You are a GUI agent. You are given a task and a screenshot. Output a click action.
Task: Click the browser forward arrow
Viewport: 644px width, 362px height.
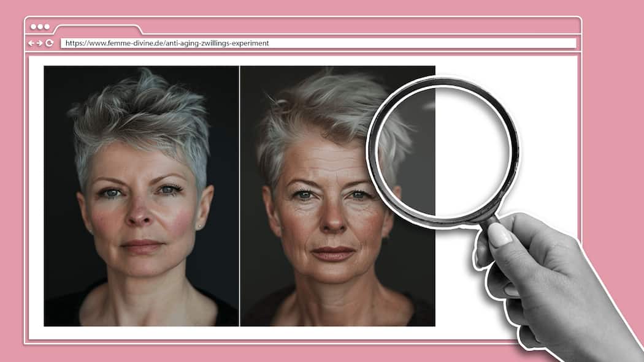click(40, 43)
